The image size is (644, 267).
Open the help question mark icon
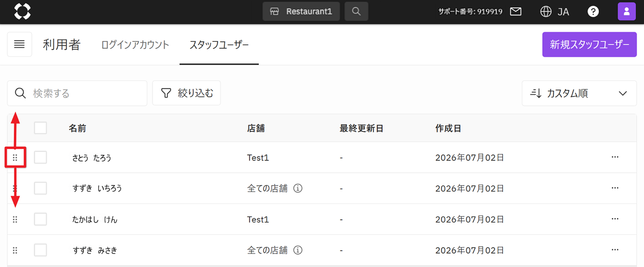[x=593, y=11]
